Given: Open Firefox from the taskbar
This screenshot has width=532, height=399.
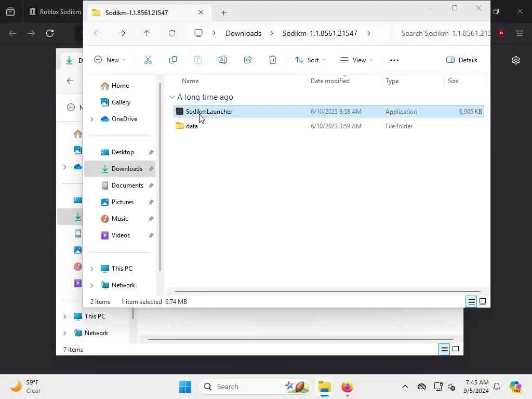Looking at the screenshot, I should 347,387.
